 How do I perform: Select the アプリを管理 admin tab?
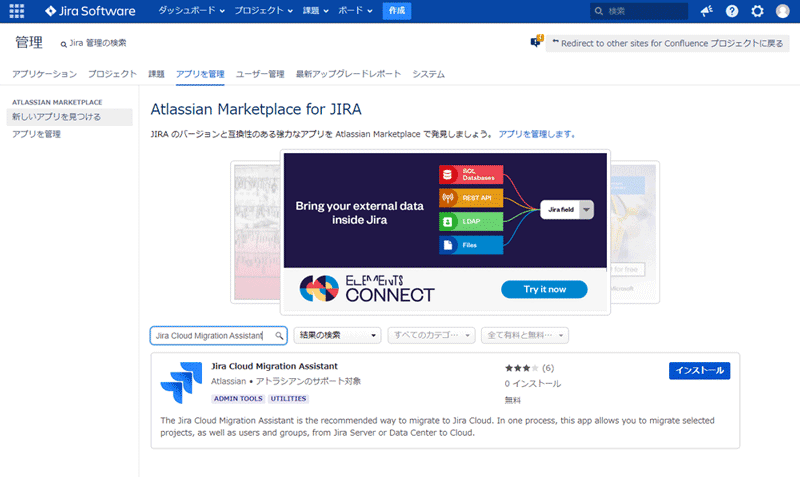200,74
